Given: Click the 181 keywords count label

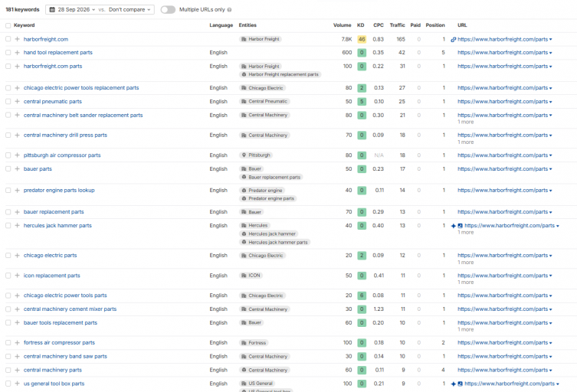Looking at the screenshot, I should [22, 9].
